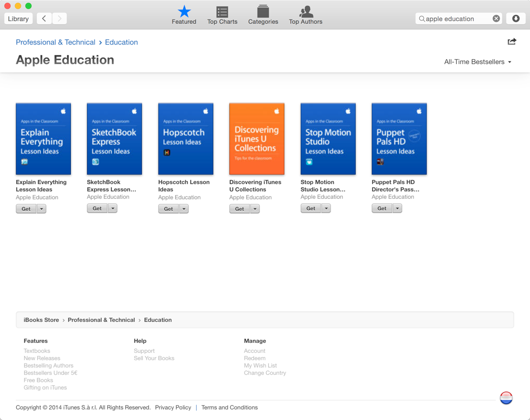Open the Top Authors icon
The height and width of the screenshot is (420, 530).
point(305,12)
